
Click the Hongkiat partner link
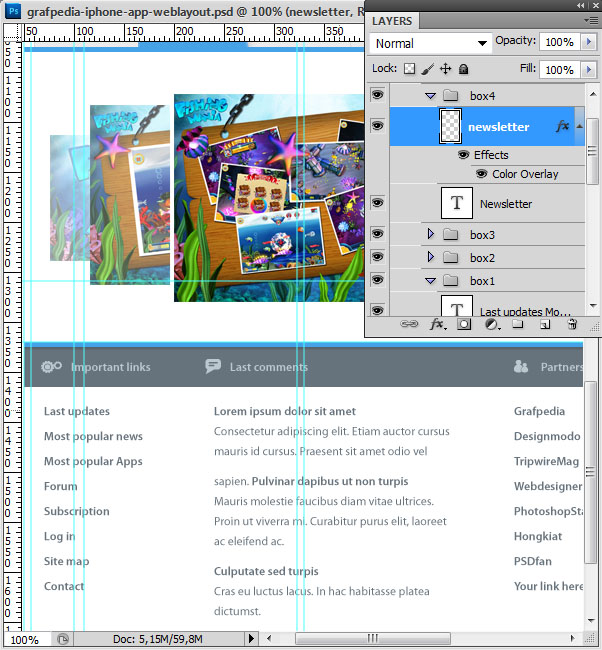pos(538,536)
